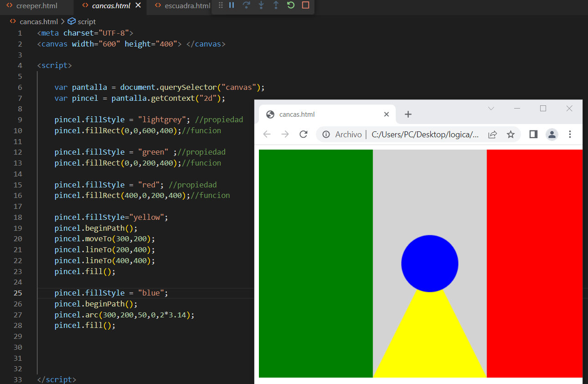Click the closing script tag on line 33
The height and width of the screenshot is (384, 588).
(57, 379)
